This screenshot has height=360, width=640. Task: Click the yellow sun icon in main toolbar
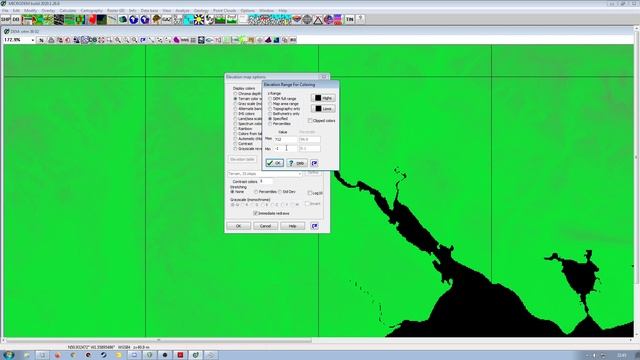click(199, 19)
